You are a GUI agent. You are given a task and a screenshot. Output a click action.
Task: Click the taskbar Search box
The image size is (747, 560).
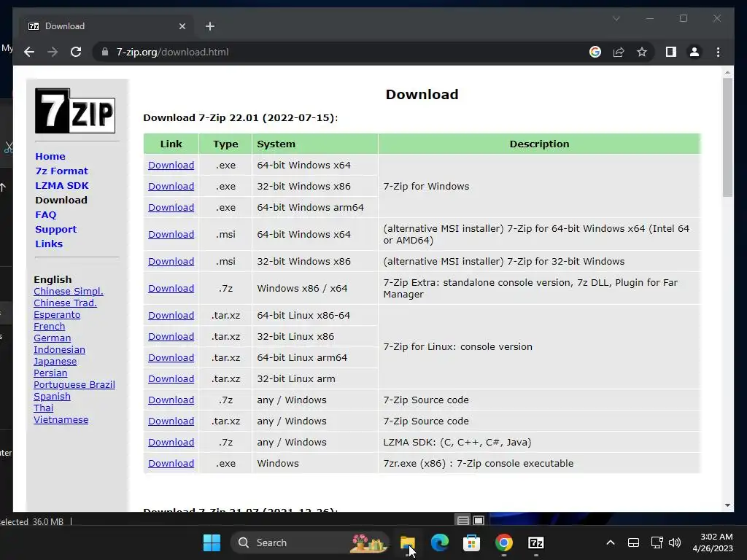tap(309, 542)
